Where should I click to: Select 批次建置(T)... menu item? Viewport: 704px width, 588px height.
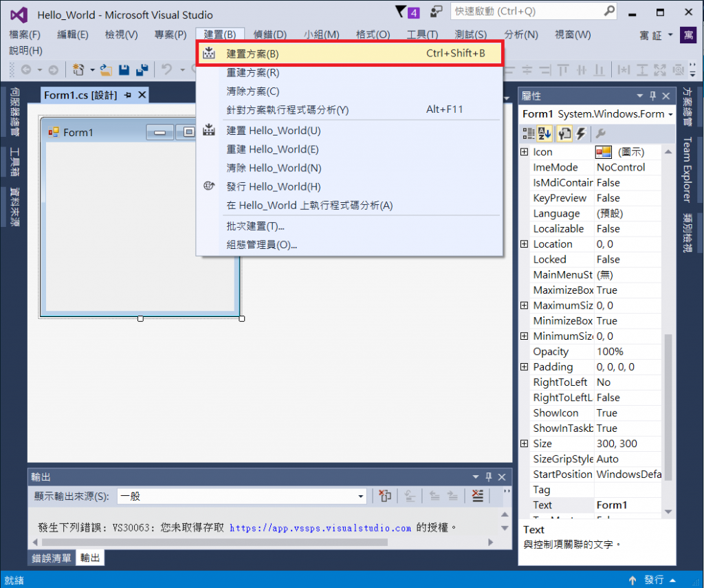click(x=350, y=226)
